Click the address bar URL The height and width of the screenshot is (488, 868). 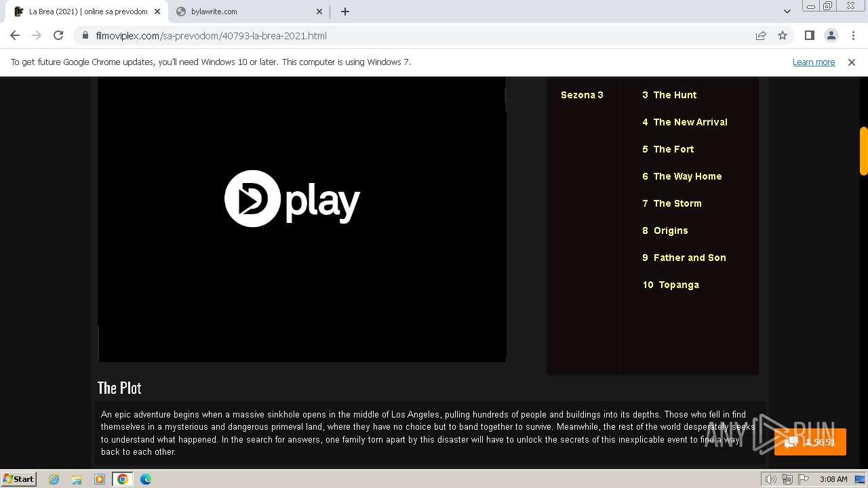[211, 35]
